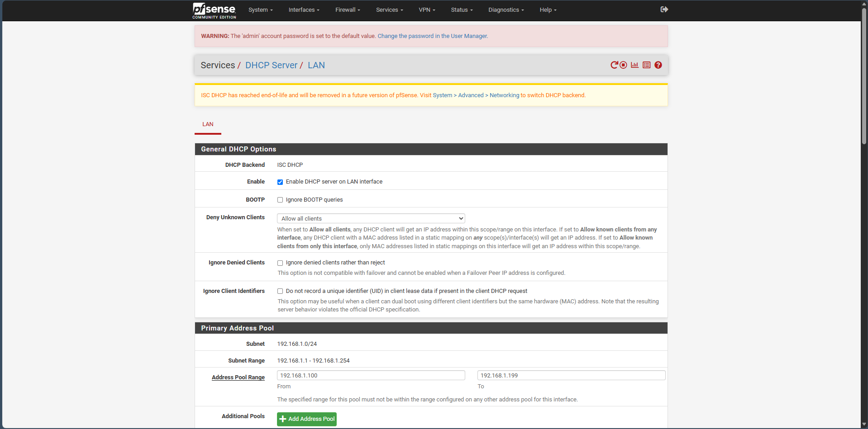Click the From address field 192.168.1.100
The width and height of the screenshot is (868, 429).
click(x=371, y=376)
